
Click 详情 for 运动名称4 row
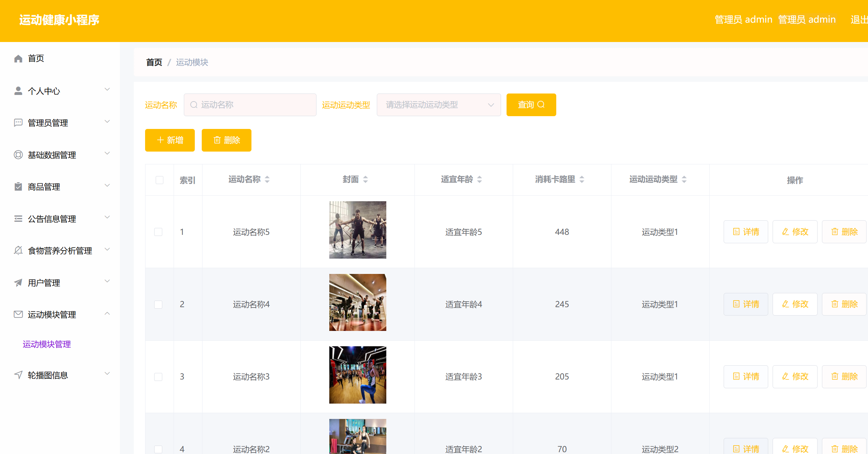click(746, 304)
